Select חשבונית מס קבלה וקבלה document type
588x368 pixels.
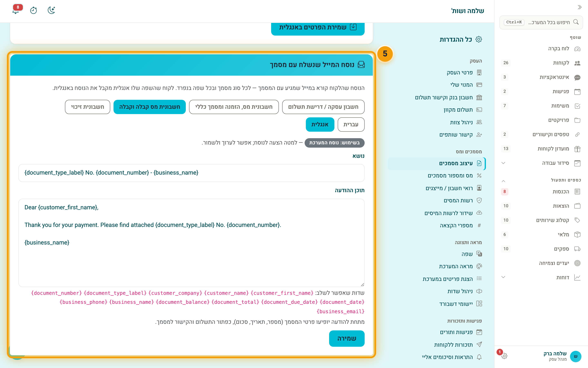(149, 107)
